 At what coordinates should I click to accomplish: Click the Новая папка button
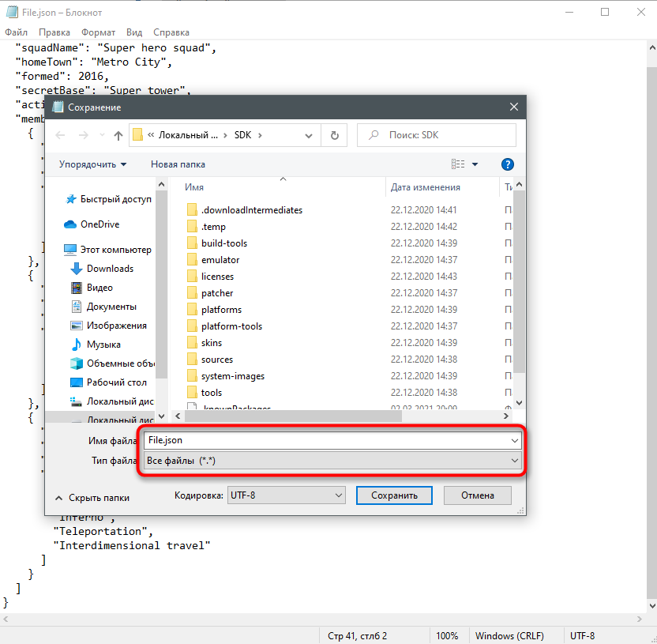click(x=178, y=164)
